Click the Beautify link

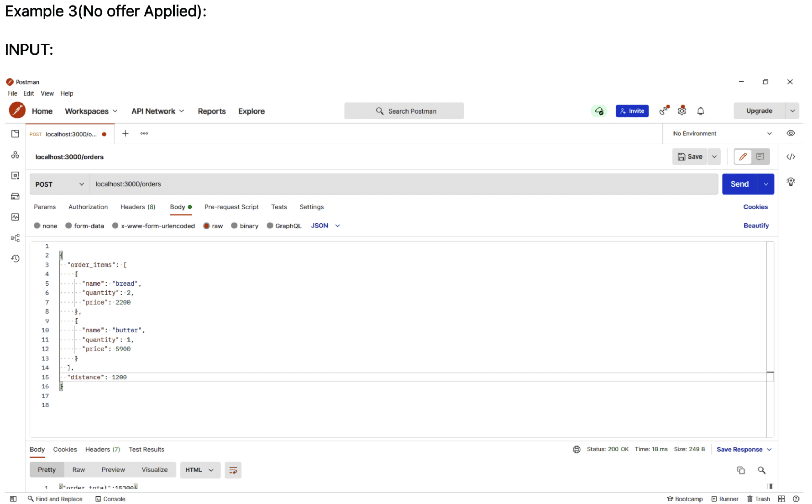(756, 225)
